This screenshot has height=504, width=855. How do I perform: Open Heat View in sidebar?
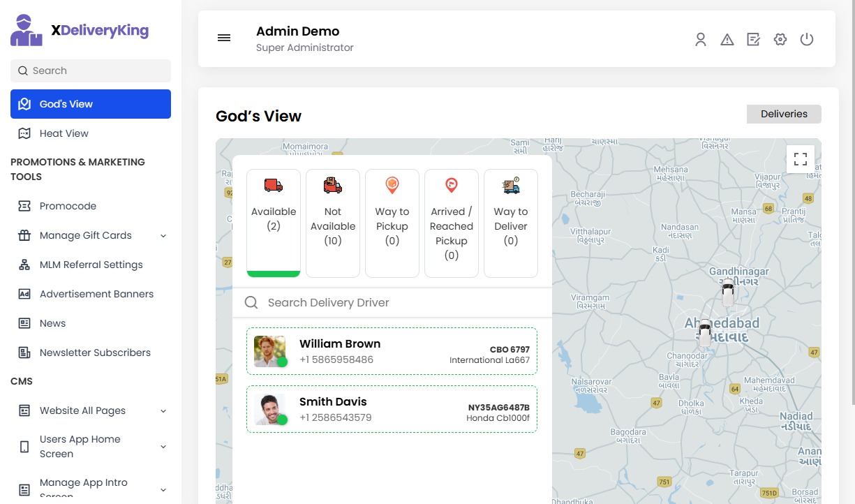pyautogui.click(x=64, y=133)
